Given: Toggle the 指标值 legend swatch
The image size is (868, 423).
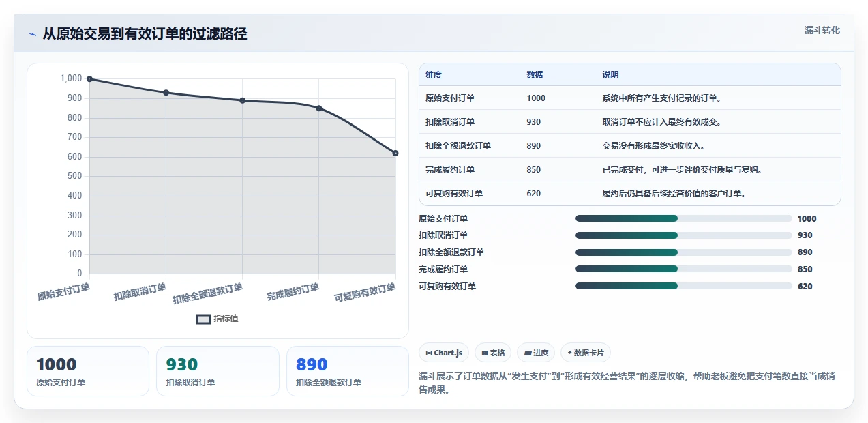Looking at the screenshot, I should click(x=203, y=319).
